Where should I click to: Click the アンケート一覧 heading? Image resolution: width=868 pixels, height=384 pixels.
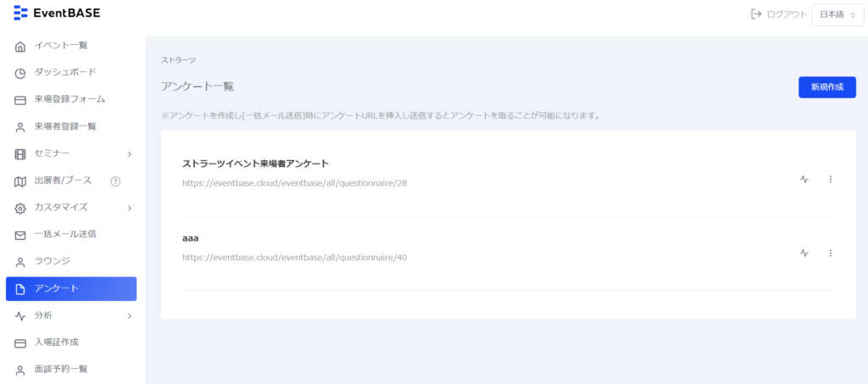pos(198,86)
